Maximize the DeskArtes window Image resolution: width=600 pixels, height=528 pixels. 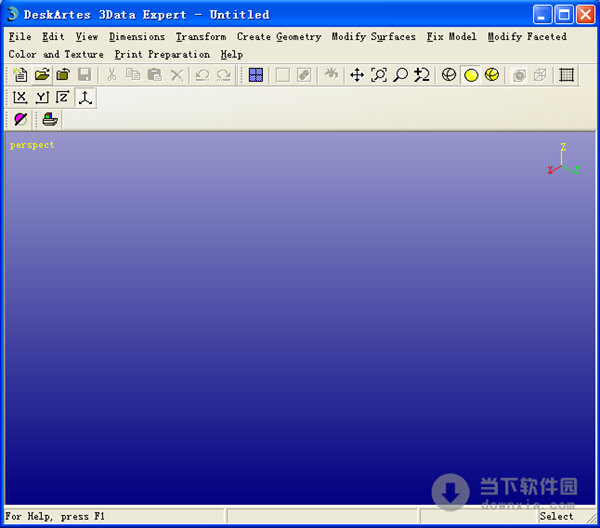564,15
